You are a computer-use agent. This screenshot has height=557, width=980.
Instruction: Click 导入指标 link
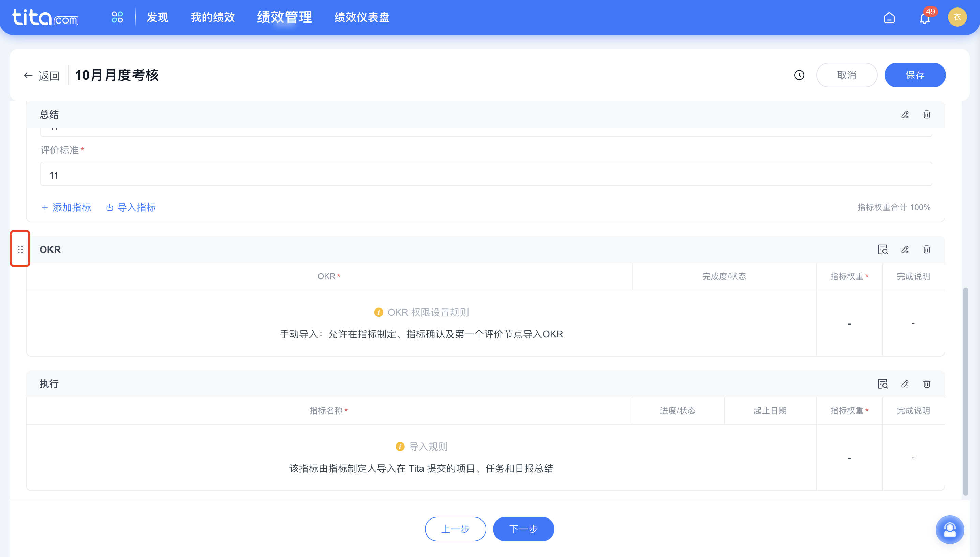[x=131, y=207]
